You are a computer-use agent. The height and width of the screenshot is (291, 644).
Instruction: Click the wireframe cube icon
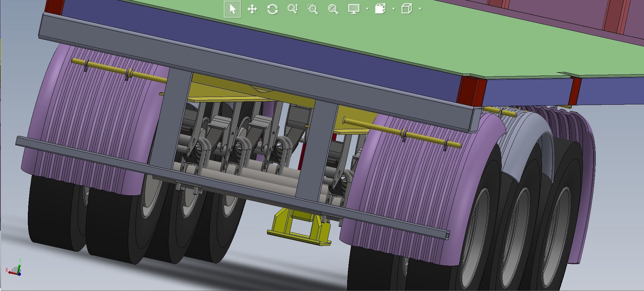coord(407,9)
